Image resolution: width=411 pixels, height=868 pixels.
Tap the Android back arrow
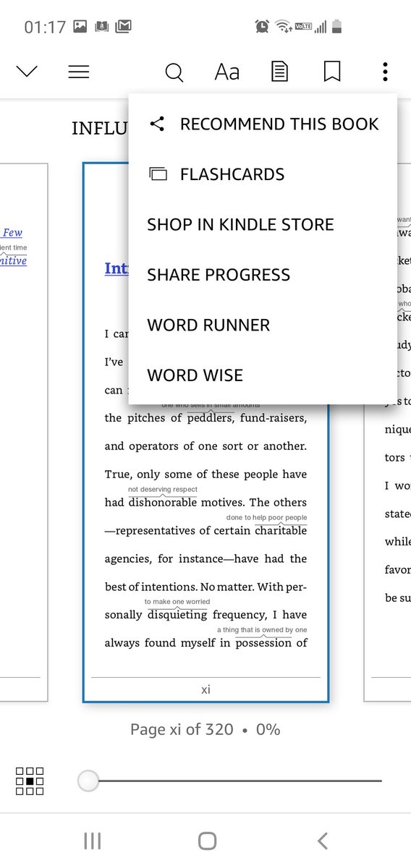coord(323,841)
